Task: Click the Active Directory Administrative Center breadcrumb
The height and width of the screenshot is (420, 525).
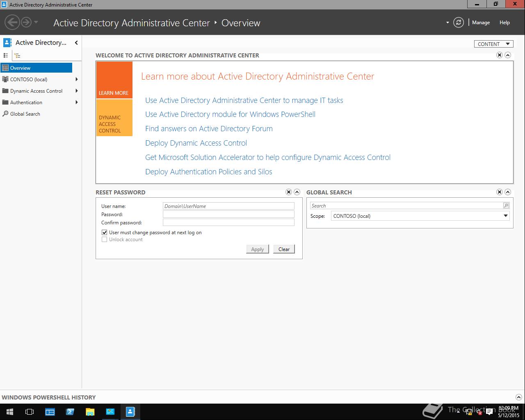Action: pos(132,23)
